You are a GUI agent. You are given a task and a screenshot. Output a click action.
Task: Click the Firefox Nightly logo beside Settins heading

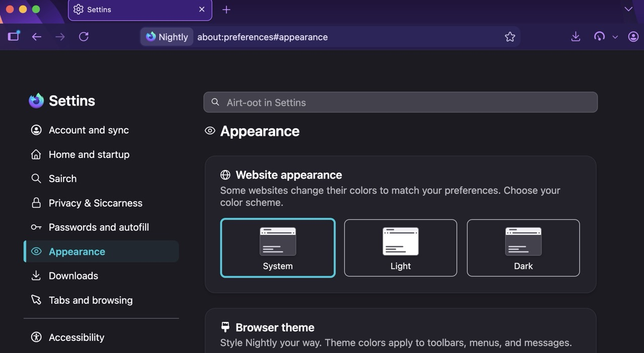(36, 101)
